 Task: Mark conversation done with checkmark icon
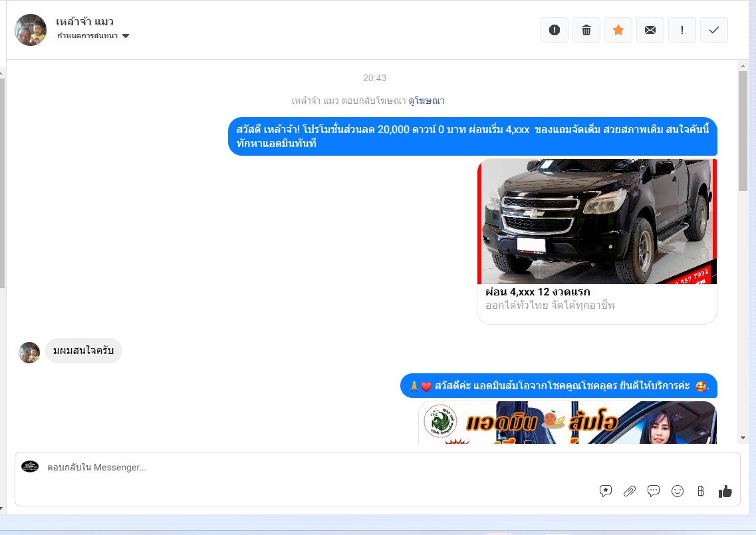tap(714, 30)
